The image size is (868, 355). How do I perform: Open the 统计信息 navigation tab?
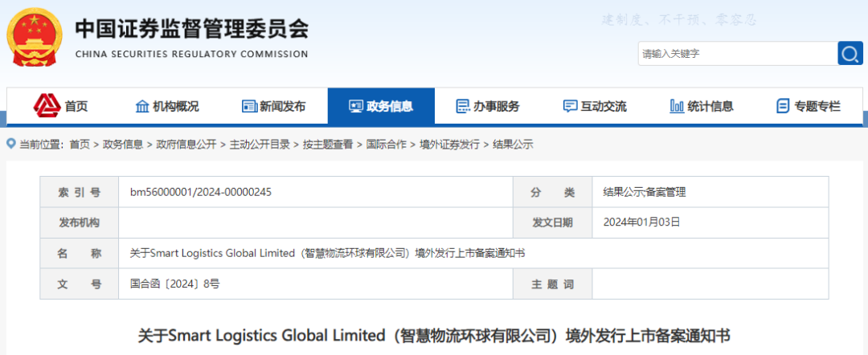[x=702, y=106]
